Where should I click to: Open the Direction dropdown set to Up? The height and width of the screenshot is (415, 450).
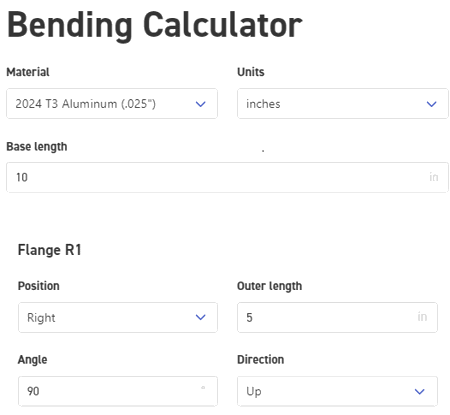click(x=337, y=391)
